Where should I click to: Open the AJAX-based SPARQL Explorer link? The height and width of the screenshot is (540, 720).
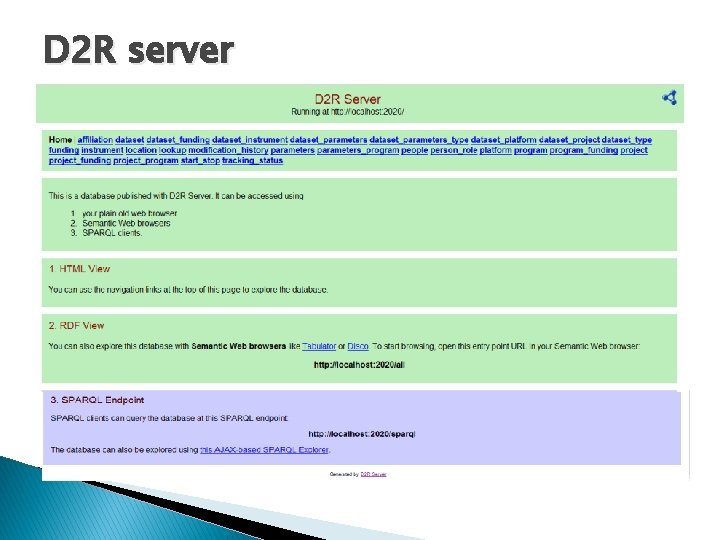coord(264,450)
